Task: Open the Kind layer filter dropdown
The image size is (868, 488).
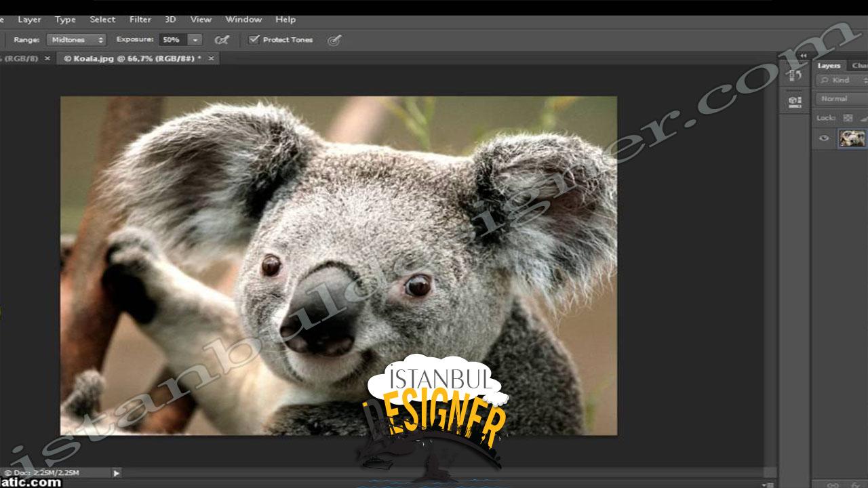Action: (842, 80)
